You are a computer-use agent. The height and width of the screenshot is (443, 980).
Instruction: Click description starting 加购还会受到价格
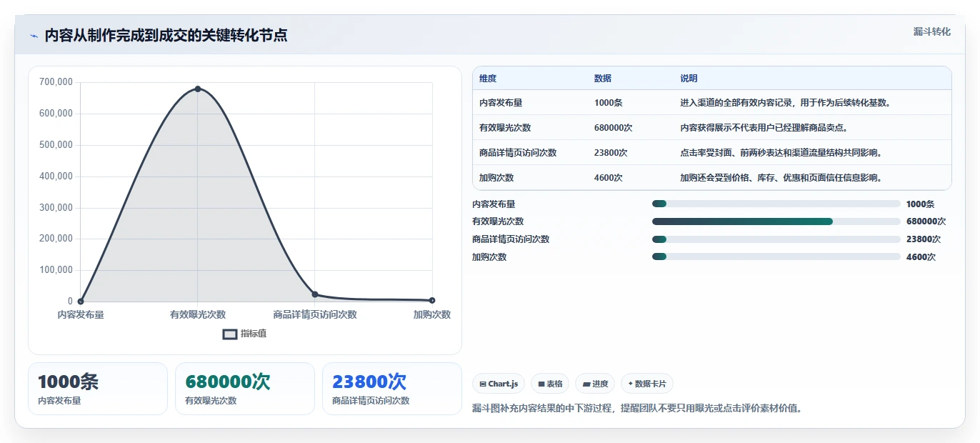pos(781,178)
